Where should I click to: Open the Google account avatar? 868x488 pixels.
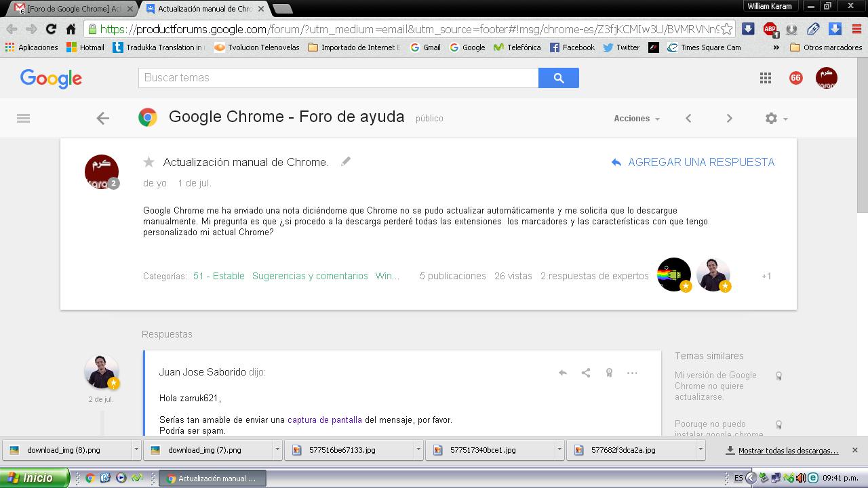(x=826, y=78)
